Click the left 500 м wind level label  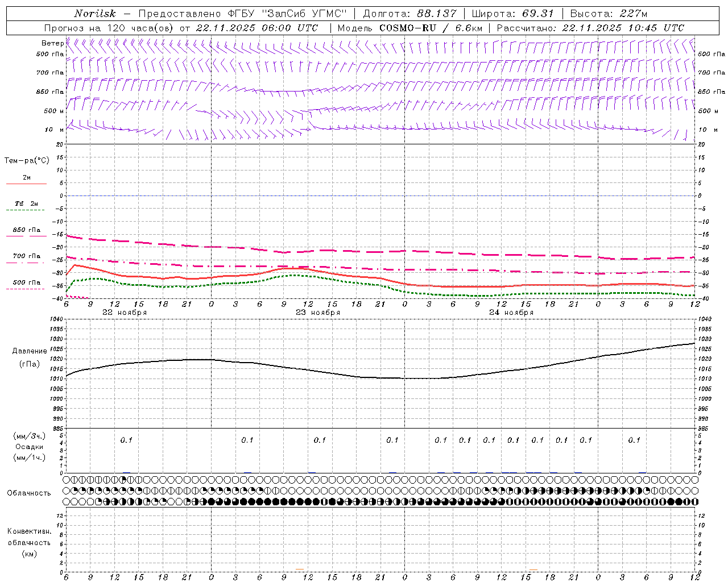pos(54,111)
